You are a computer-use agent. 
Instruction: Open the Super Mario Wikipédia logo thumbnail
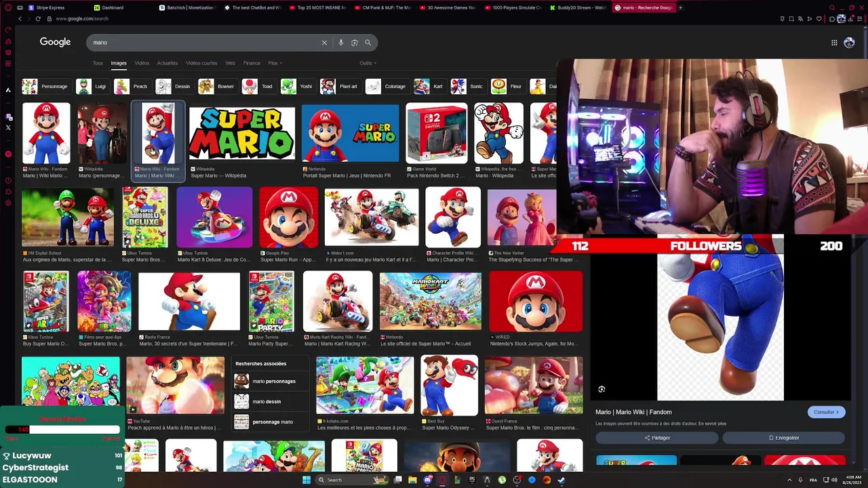point(242,134)
